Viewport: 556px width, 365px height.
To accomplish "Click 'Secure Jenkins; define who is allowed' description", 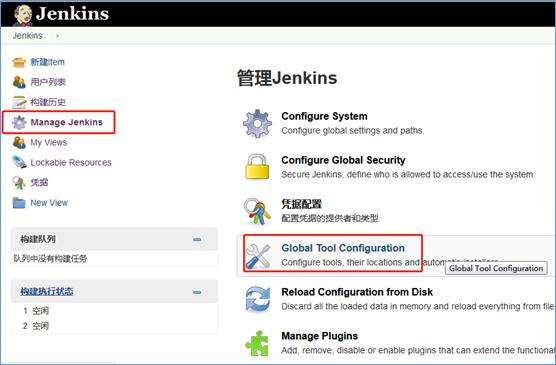I will (408, 175).
